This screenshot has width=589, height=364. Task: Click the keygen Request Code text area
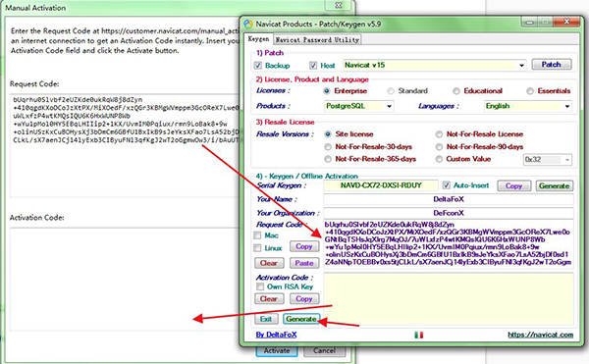coord(449,243)
